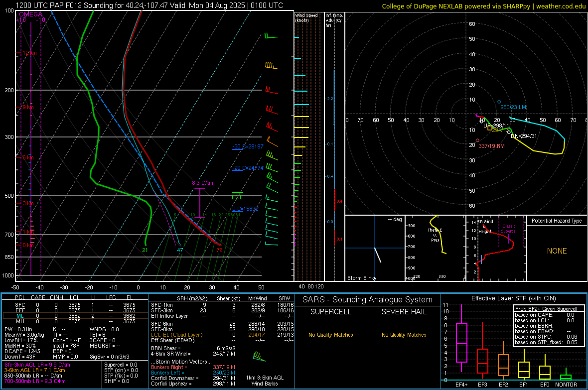Image resolution: width=588 pixels, height=390 pixels.
Task: Click the 'based on STPC: 0.06' line
Action: (x=546, y=337)
